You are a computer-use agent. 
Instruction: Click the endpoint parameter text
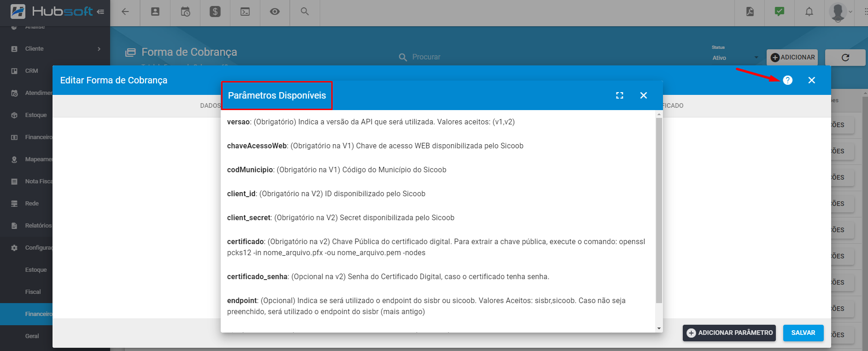(426, 306)
